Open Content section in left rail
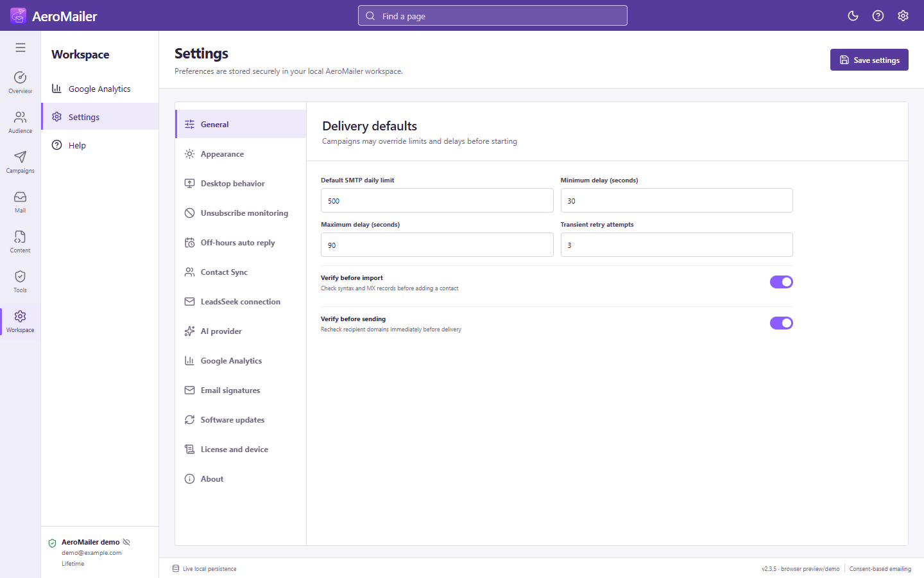 [21, 241]
